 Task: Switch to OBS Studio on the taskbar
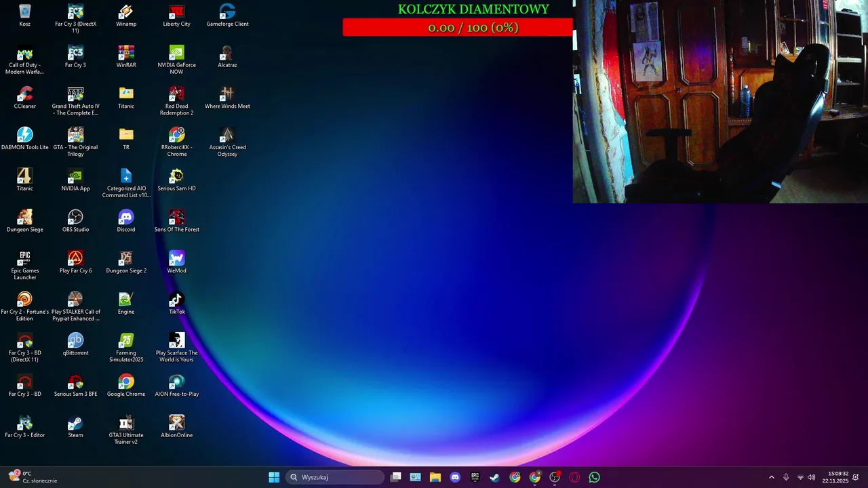coord(555,477)
